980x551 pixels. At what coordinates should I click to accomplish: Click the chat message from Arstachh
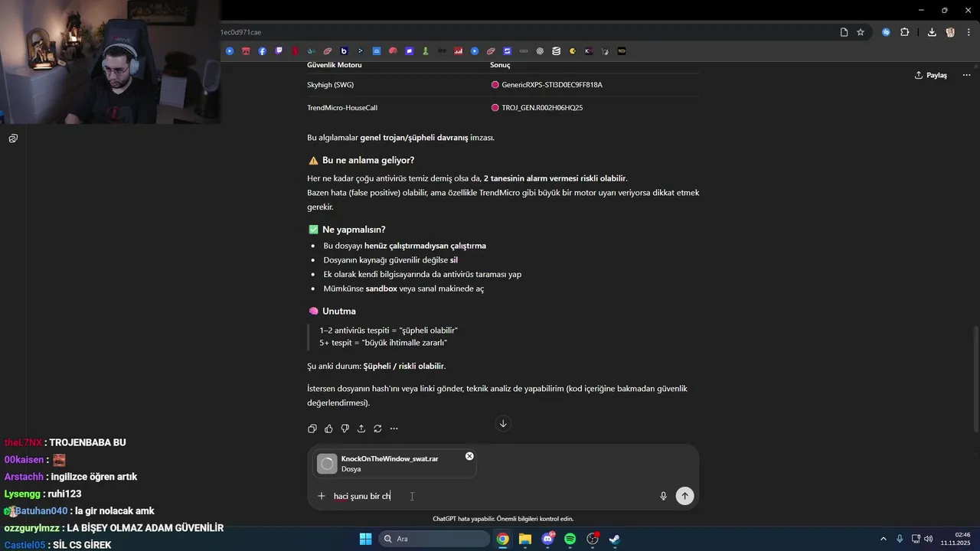(70, 477)
